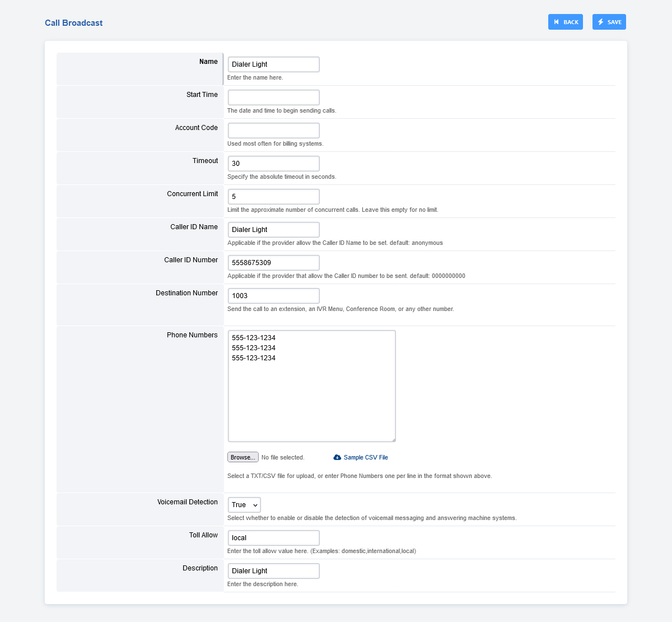The height and width of the screenshot is (622, 672).
Task: Click the cloud download icon
Action: (337, 457)
